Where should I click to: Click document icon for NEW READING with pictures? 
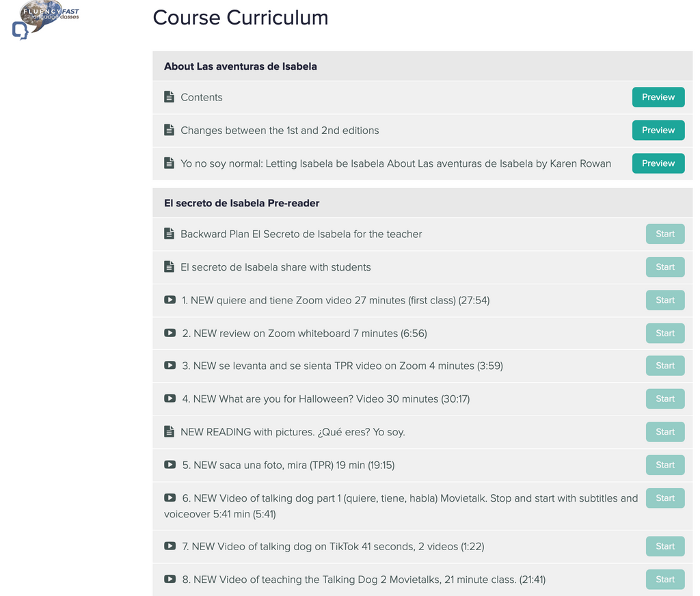[x=170, y=432]
